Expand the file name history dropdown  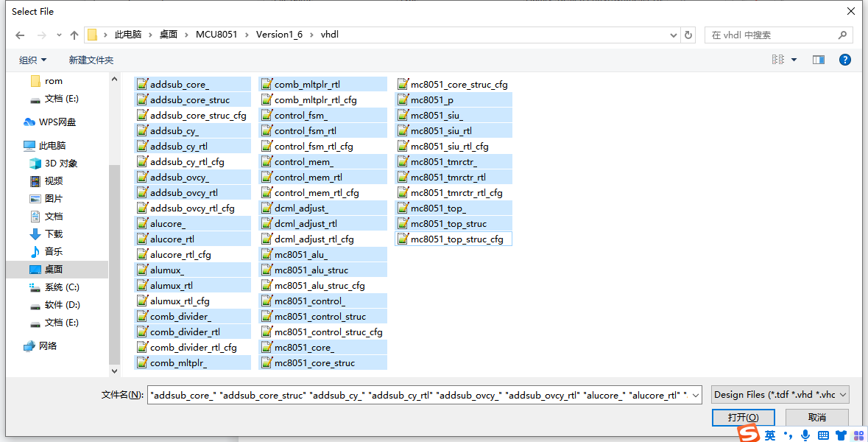tap(696, 395)
